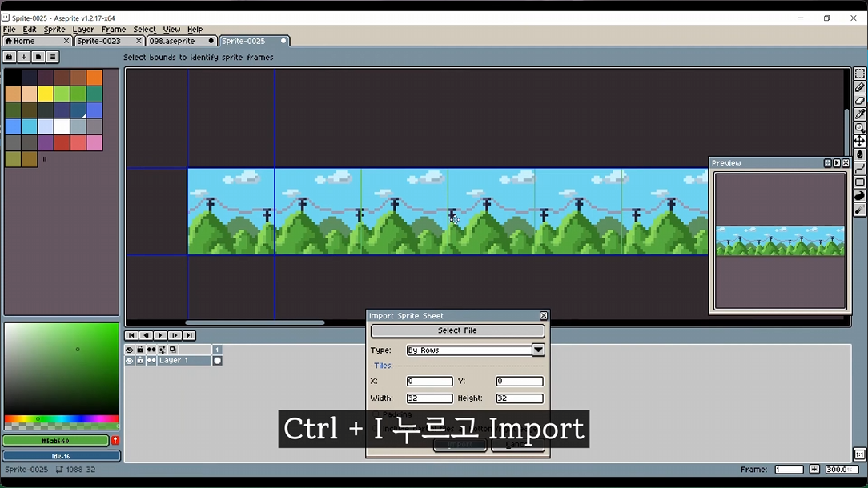Select the Paint Bucket tool
This screenshot has width=868, height=488.
coord(859,155)
